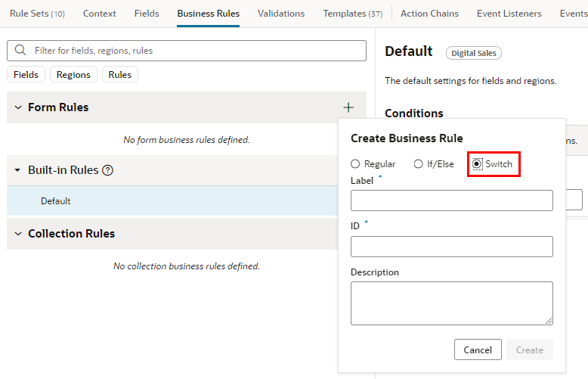Viewport: 588px width, 379px height.
Task: Click the Built-in Rules help icon
Action: [x=107, y=170]
